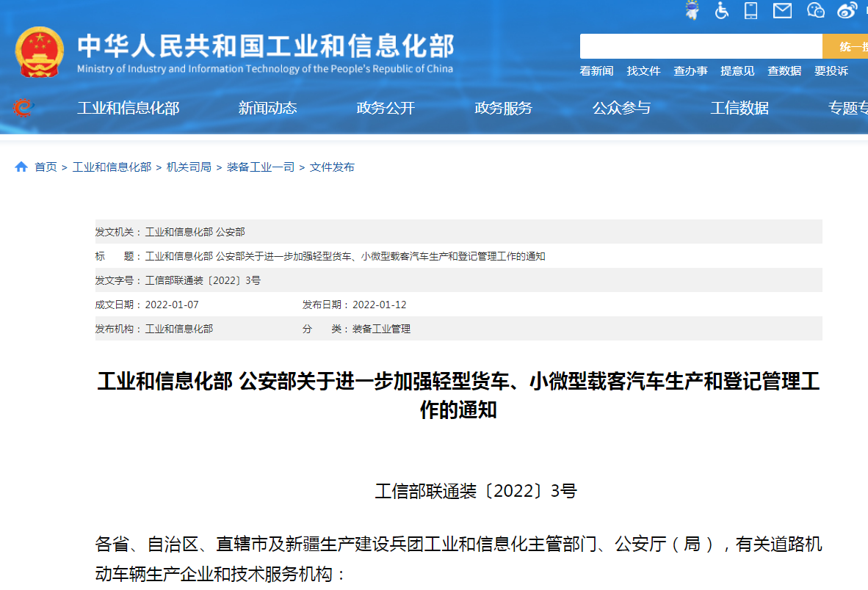Click the national emblem logo

pyautogui.click(x=40, y=52)
